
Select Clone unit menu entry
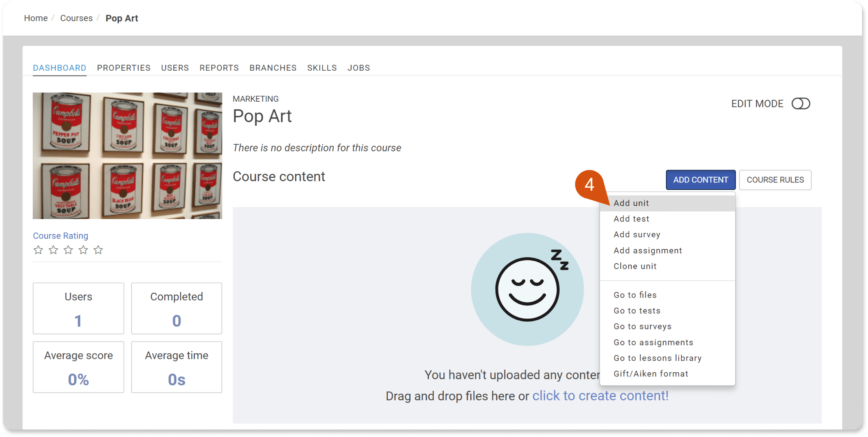point(635,266)
